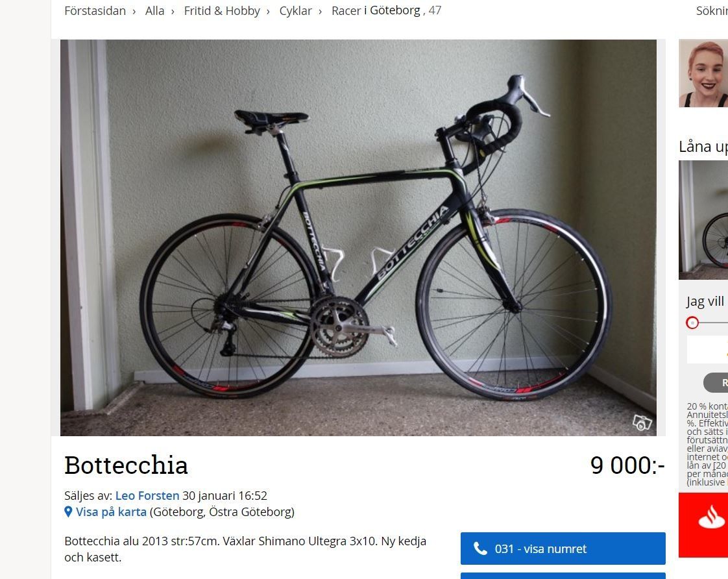This screenshot has height=579, width=728.
Task: Click the loan amount input field
Action: 707,350
